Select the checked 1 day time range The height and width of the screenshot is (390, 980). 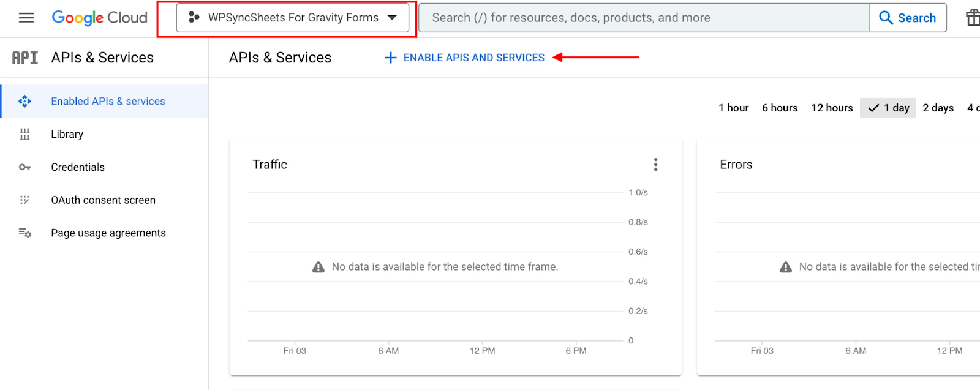[x=888, y=108]
